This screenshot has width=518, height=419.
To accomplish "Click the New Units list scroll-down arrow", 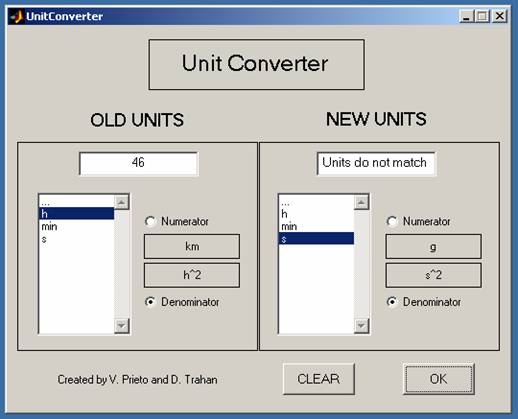I will pos(361,326).
